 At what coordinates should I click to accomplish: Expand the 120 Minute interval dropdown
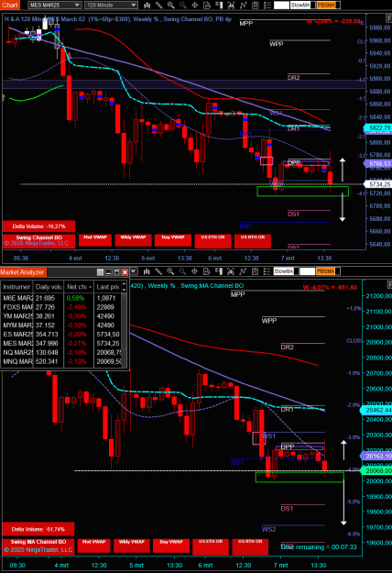pyautogui.click(x=111, y=6)
